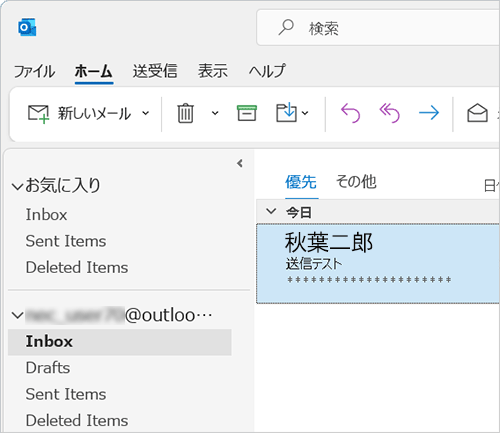The height and width of the screenshot is (433, 500).
Task: Click the Outlook app logo icon
Action: [x=27, y=27]
